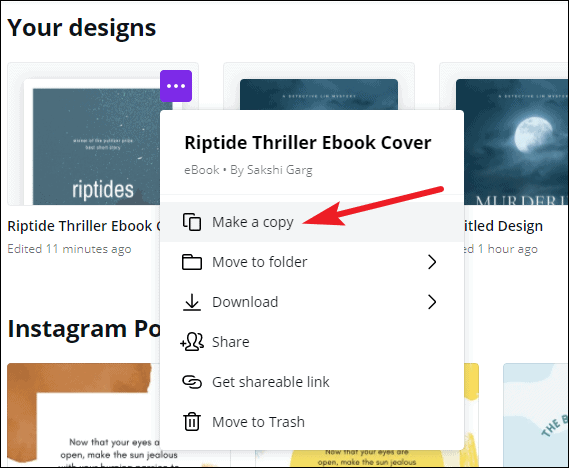
Task: Select Make a copy from the menu
Action: 312,222
